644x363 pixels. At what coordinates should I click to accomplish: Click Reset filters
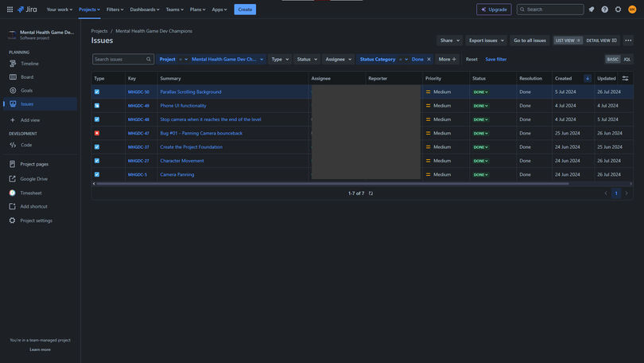471,59
